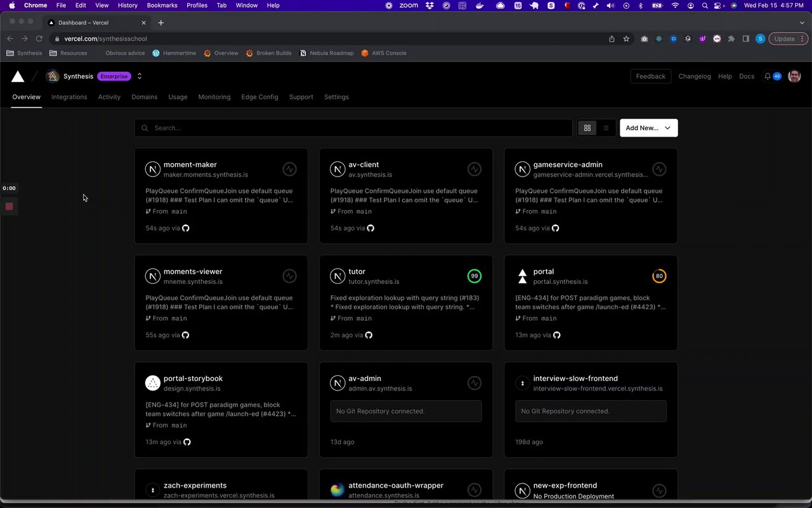
Task: Open the Settings tab
Action: click(336, 97)
